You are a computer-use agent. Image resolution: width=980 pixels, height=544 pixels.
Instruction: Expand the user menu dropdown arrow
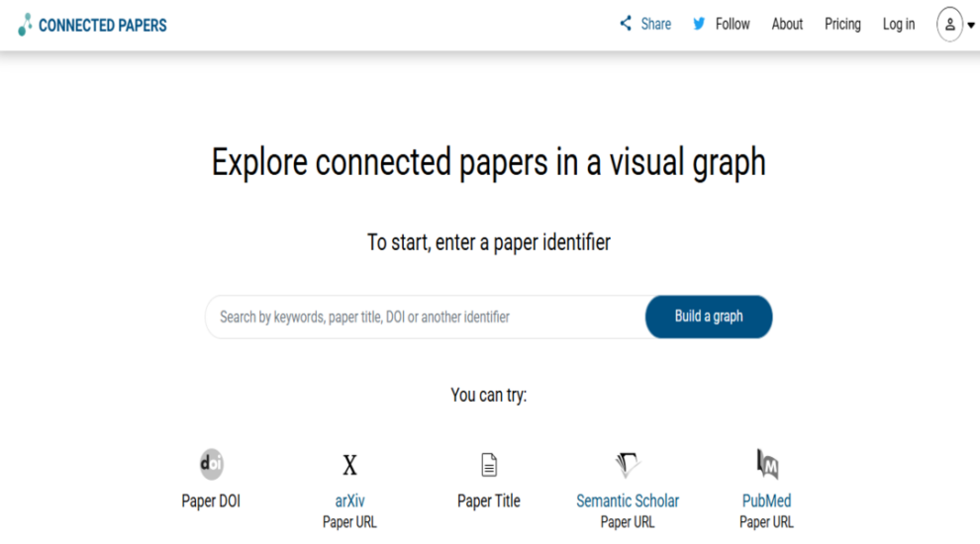point(971,26)
